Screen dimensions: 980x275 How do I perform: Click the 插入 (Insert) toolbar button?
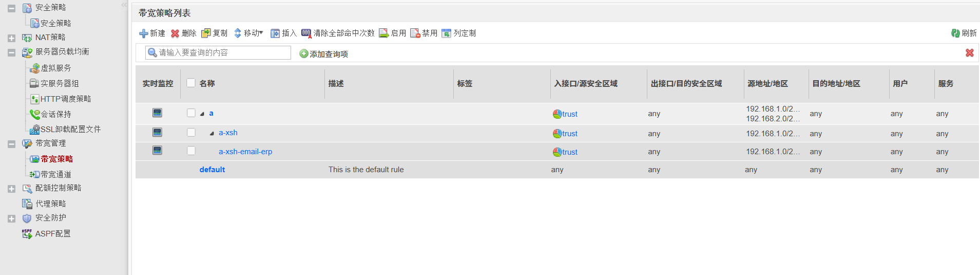coord(284,33)
